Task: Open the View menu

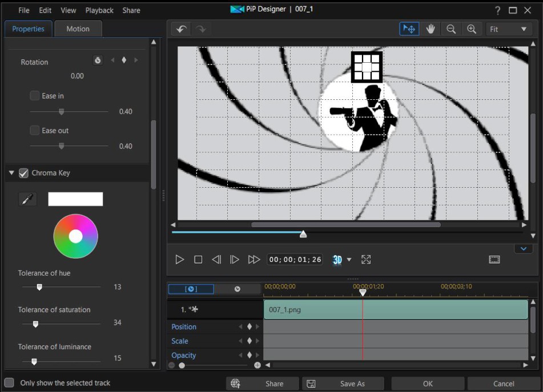Action: tap(68, 10)
